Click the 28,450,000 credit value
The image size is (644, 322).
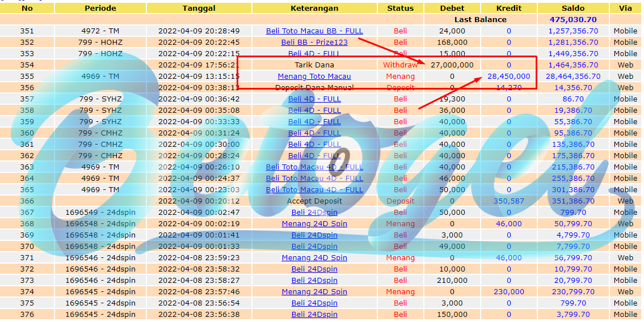(x=508, y=77)
